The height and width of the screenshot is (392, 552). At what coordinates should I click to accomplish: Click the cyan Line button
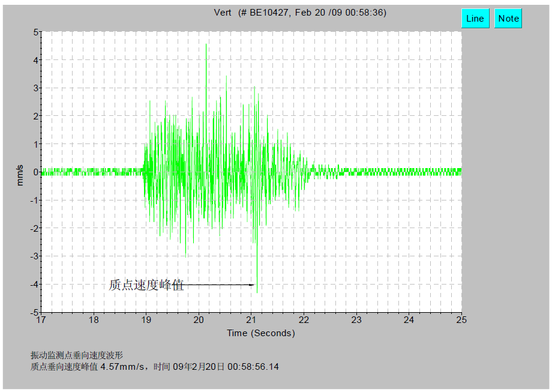(475, 18)
